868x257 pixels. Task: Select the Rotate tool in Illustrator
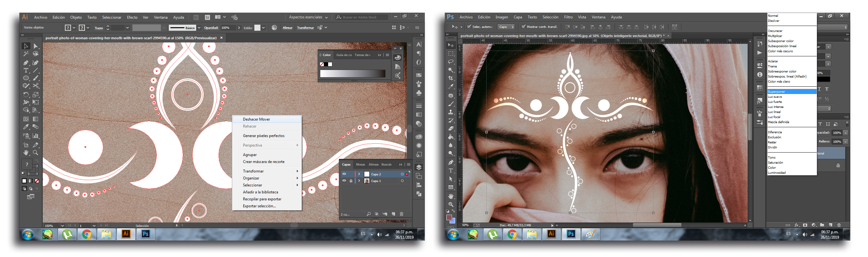pos(26,95)
